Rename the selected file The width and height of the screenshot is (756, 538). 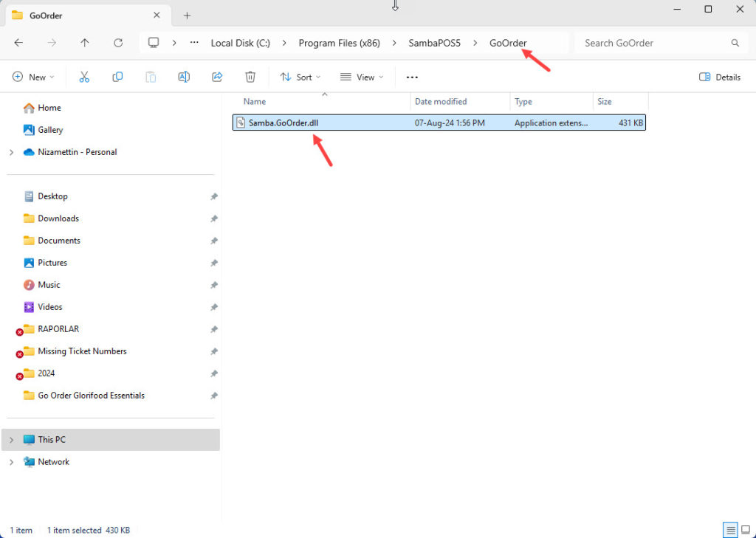tap(184, 77)
